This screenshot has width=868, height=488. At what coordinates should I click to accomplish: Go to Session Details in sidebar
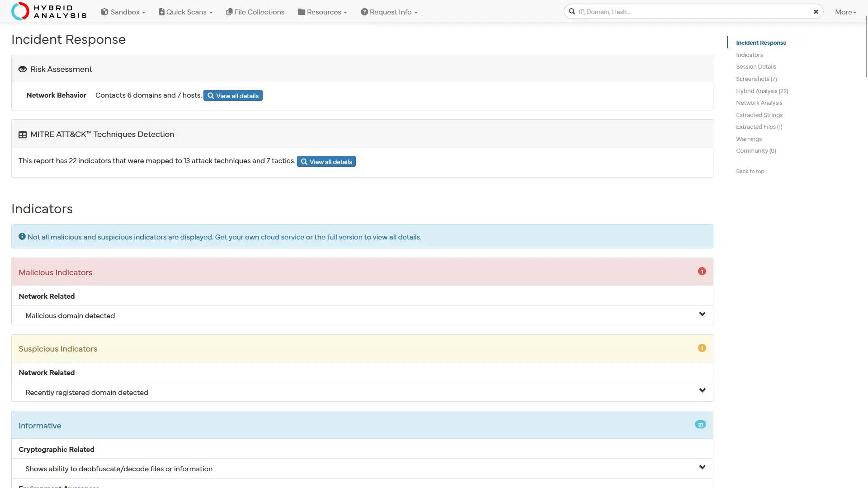pos(756,67)
